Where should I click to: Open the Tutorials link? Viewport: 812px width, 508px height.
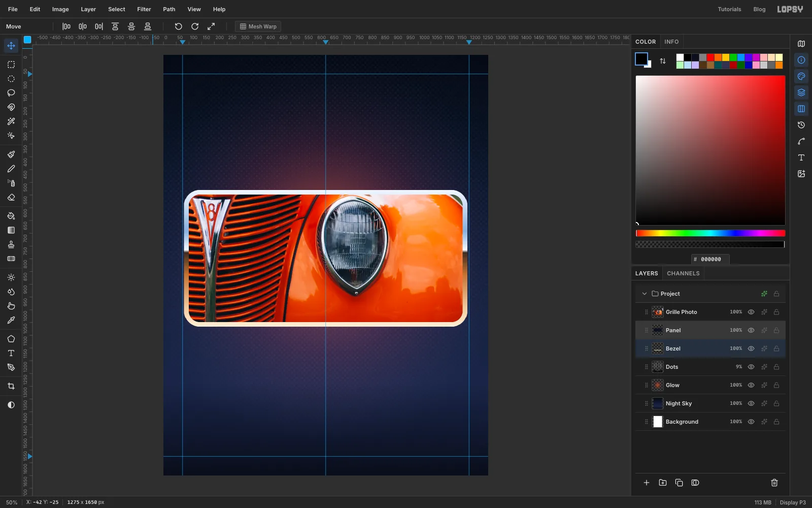(x=729, y=9)
